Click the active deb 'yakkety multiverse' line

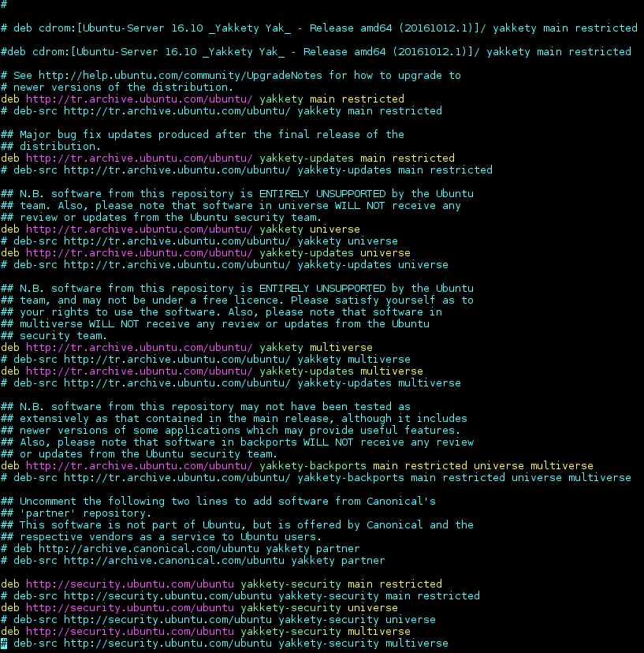187,348
